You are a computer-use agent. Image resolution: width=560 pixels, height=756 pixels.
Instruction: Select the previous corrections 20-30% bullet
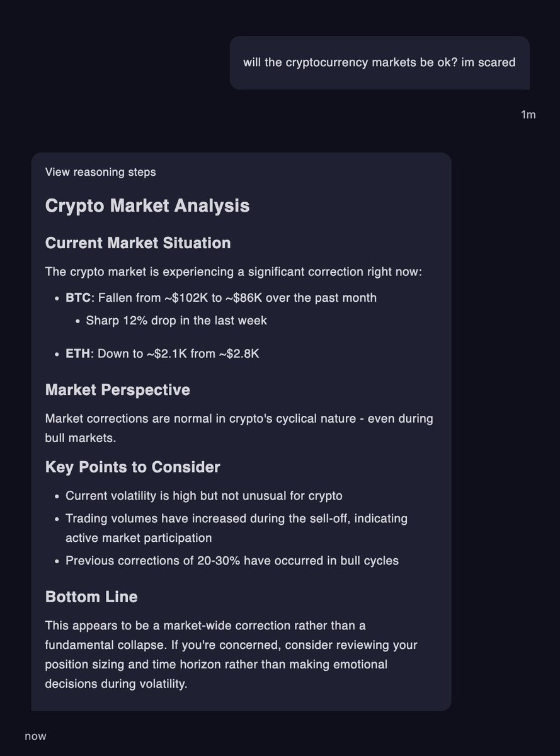tap(232, 560)
